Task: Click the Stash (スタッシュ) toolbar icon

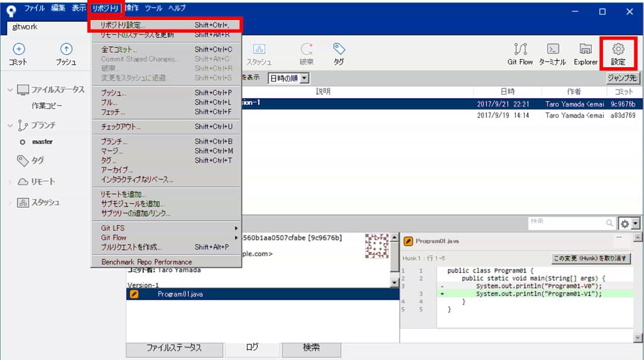Action: pos(259,54)
